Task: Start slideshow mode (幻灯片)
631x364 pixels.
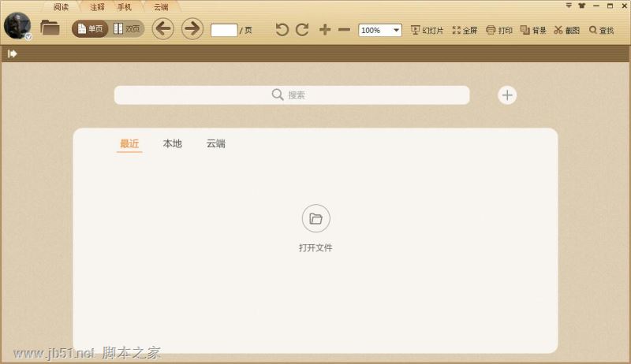Action: (x=427, y=30)
